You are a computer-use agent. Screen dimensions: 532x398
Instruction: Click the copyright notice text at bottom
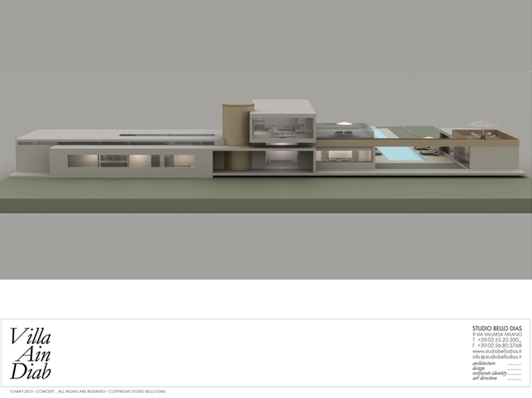(x=88, y=391)
